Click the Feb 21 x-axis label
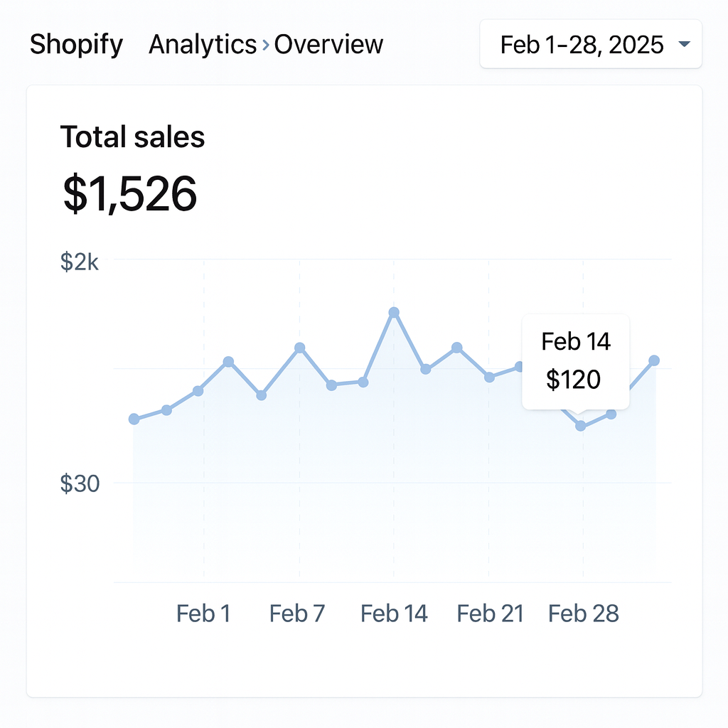The width and height of the screenshot is (728, 728). (490, 613)
